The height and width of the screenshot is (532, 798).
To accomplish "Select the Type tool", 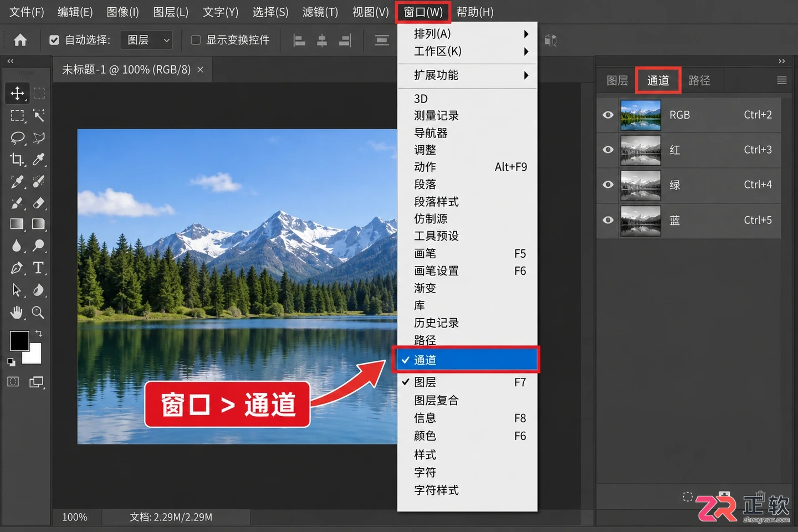I will coord(38,268).
